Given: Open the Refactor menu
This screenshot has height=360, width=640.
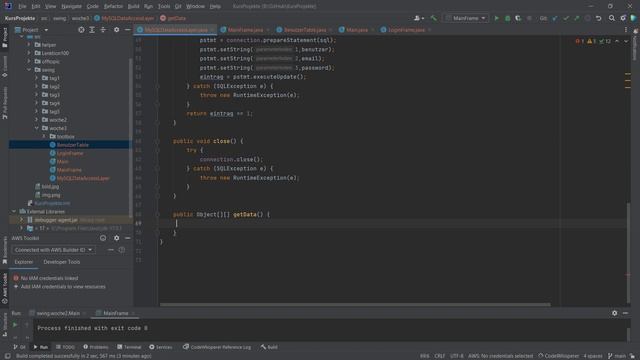Looking at the screenshot, I should [x=113, y=7].
